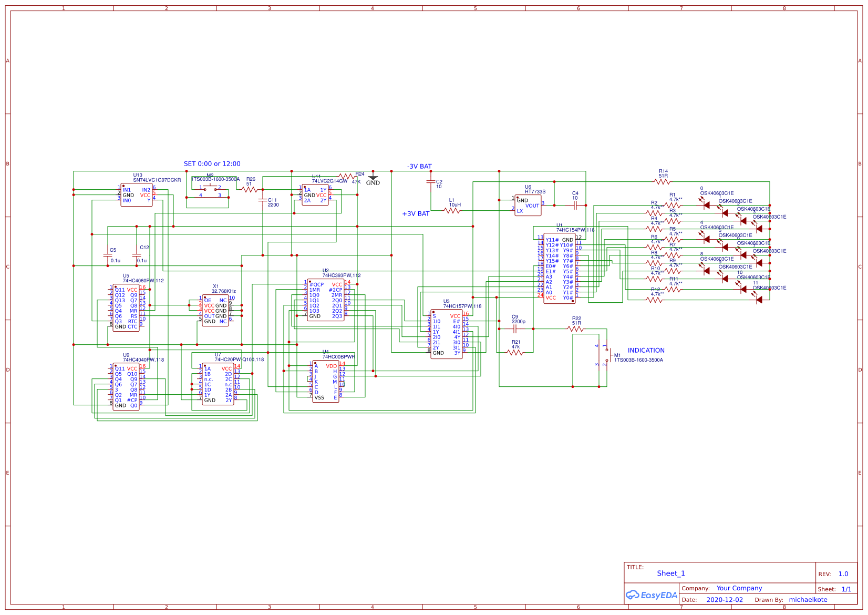The image size is (868, 615).
Task: Select the X1 32.768KHz crystal oscillator
Action: click(215, 311)
